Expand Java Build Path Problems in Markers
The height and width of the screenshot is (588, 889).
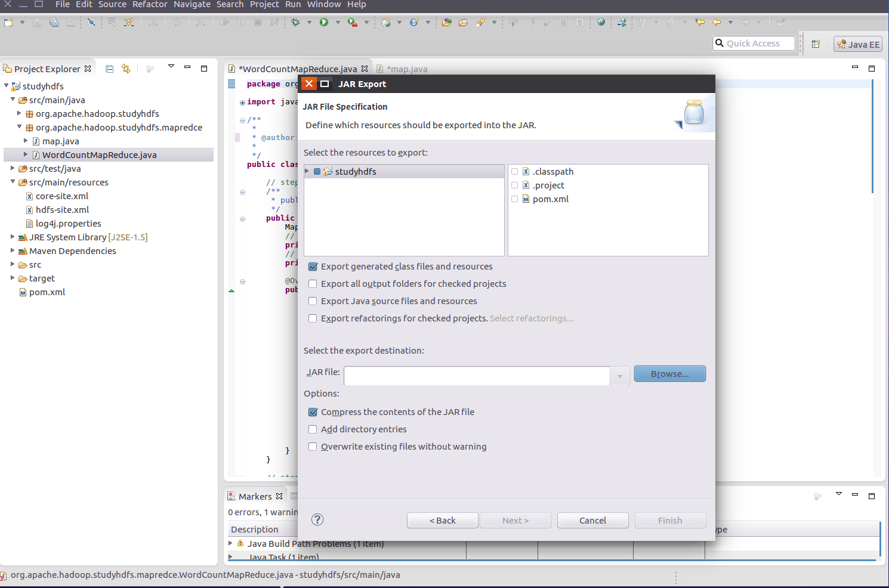[x=231, y=543]
